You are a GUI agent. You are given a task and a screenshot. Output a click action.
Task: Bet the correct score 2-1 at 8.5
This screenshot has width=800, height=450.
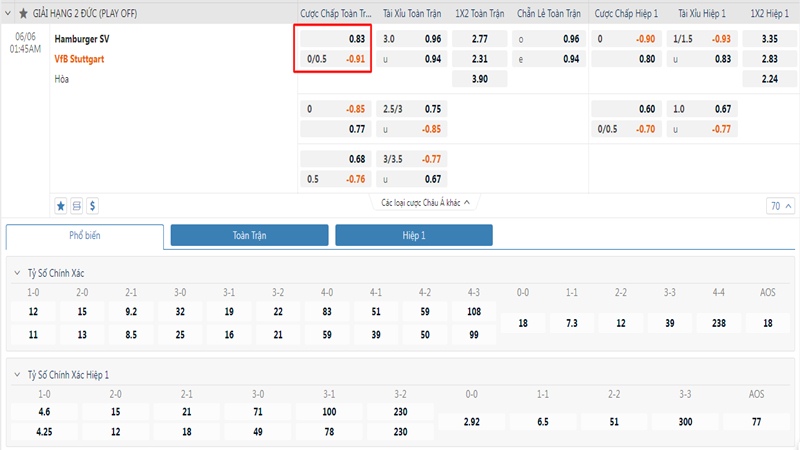point(131,335)
